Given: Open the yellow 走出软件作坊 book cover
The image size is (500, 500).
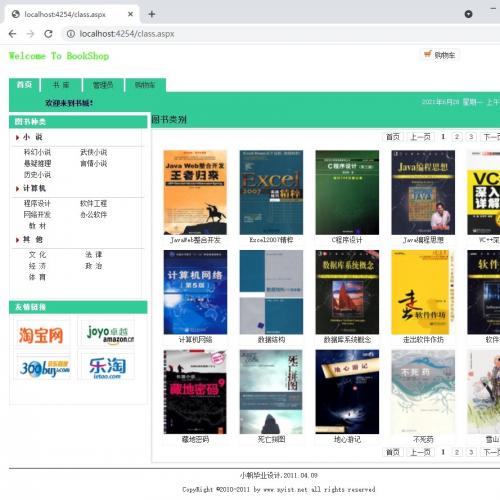Looking at the screenshot, I should pos(423,292).
